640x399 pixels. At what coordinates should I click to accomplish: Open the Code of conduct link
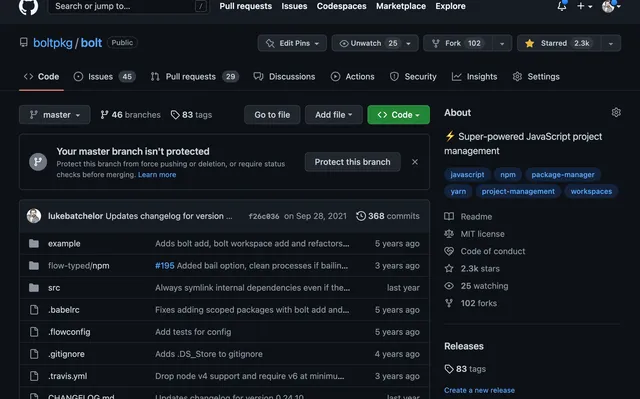pos(485,251)
